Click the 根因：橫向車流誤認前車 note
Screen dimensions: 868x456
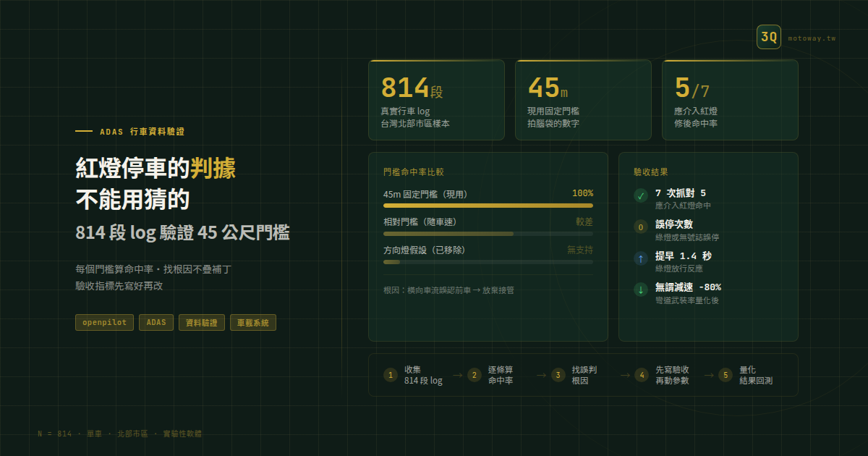coord(448,290)
